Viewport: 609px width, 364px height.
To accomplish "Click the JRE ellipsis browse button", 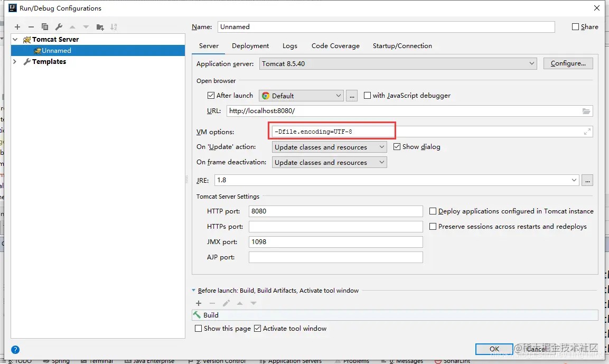I will [587, 180].
